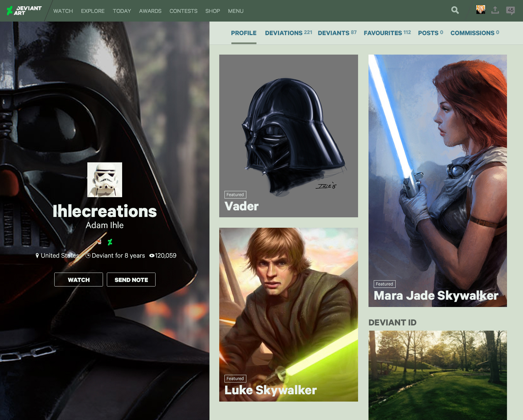The image size is (523, 420).
Task: Open the Deviant ID forest photo
Action: tap(438, 375)
